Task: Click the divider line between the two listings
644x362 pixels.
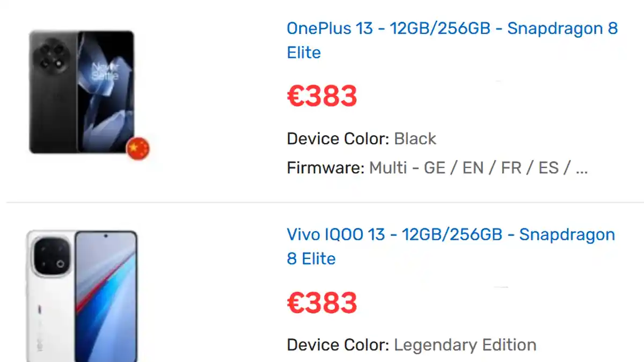Action: pos(322,203)
